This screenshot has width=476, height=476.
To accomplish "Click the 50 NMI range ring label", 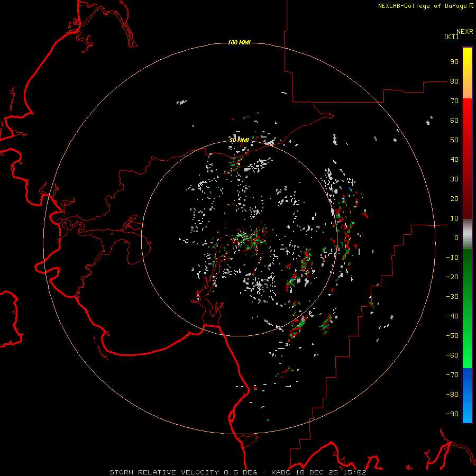I will [x=239, y=140].
